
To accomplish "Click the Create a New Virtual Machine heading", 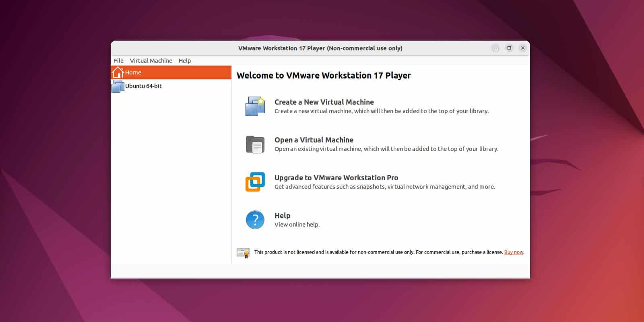I will (324, 102).
